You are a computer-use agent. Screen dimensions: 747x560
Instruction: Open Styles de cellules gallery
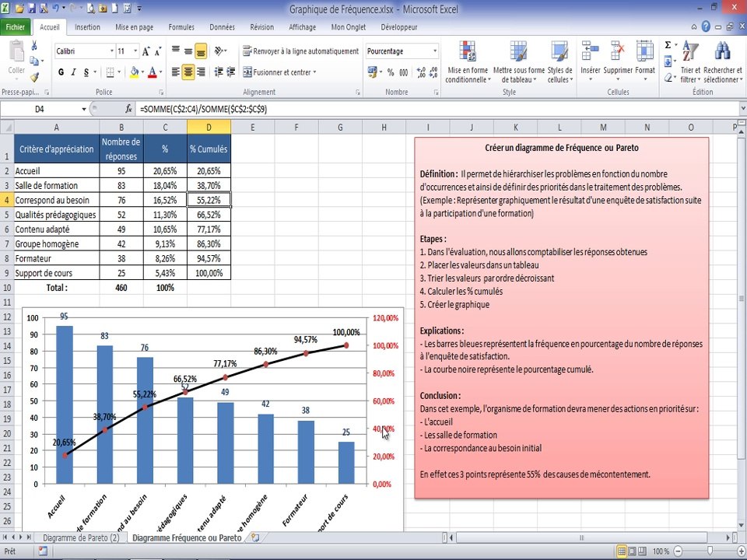(559, 62)
